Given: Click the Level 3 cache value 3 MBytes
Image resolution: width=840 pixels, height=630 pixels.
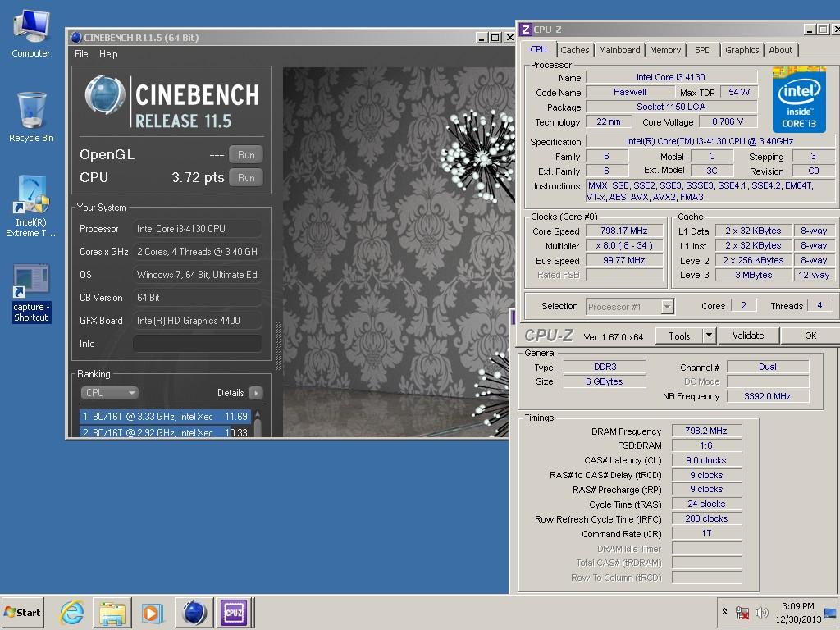Looking at the screenshot, I should pos(753,275).
